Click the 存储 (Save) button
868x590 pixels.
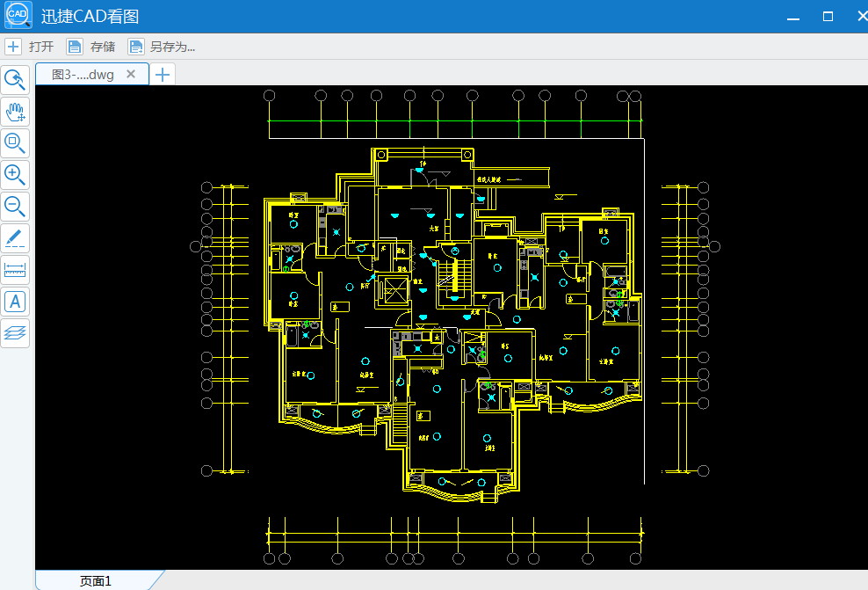point(92,47)
